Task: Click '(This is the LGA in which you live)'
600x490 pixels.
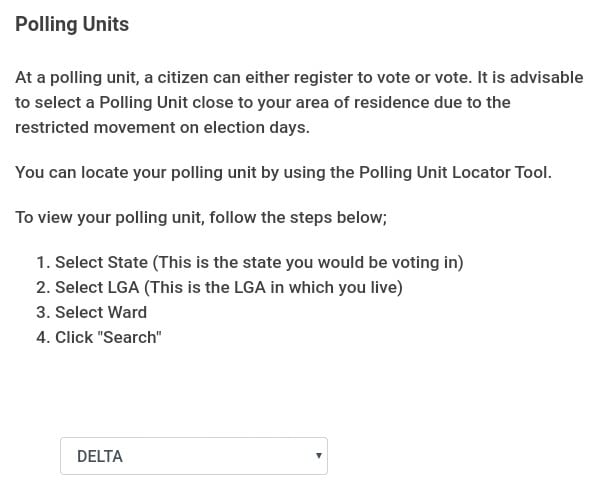Action: coord(273,287)
